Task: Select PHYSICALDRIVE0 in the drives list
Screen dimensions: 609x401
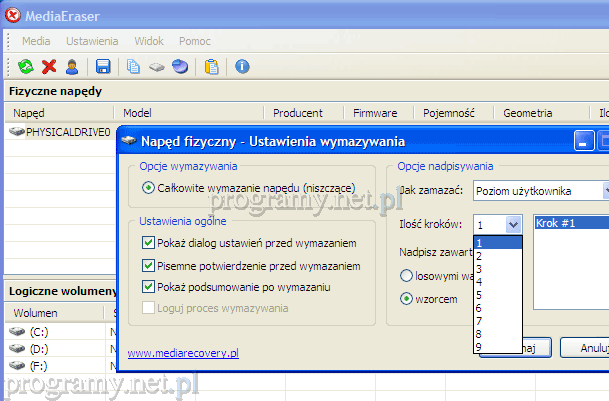Action: pos(66,131)
